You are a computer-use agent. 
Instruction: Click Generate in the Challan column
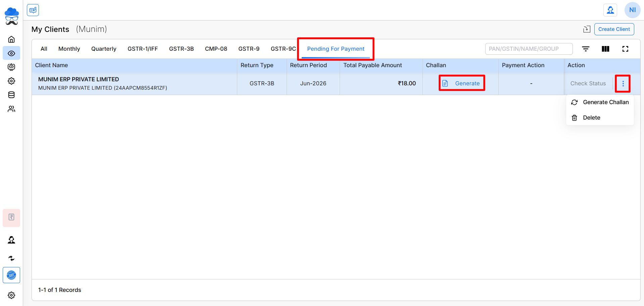click(461, 83)
